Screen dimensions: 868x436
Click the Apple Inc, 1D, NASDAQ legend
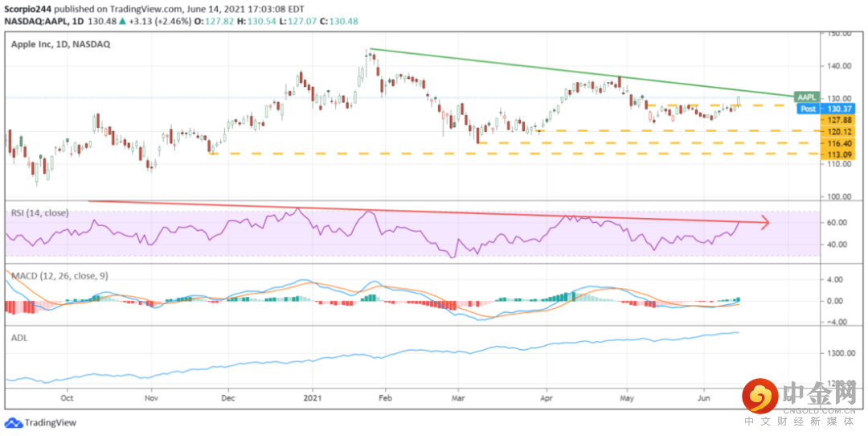(x=60, y=43)
